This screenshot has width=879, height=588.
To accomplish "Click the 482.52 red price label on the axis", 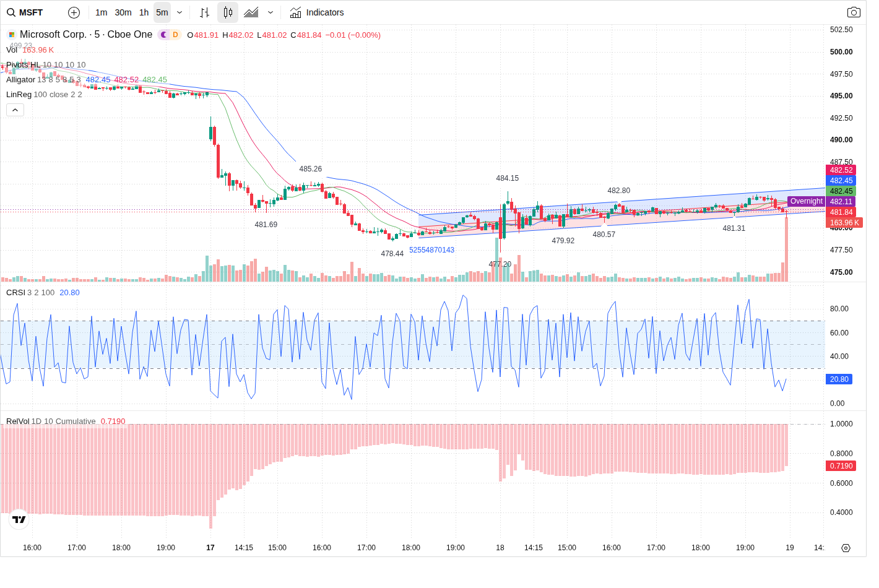I will pos(841,170).
